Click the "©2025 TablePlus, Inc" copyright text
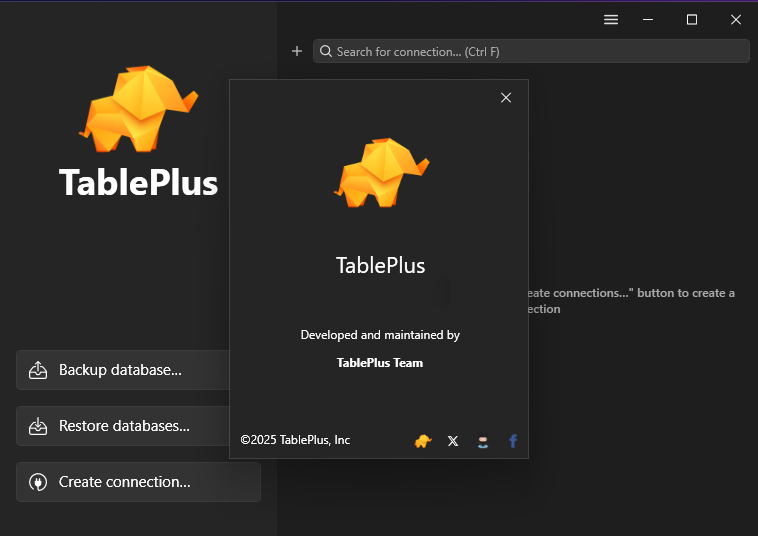 coord(295,440)
